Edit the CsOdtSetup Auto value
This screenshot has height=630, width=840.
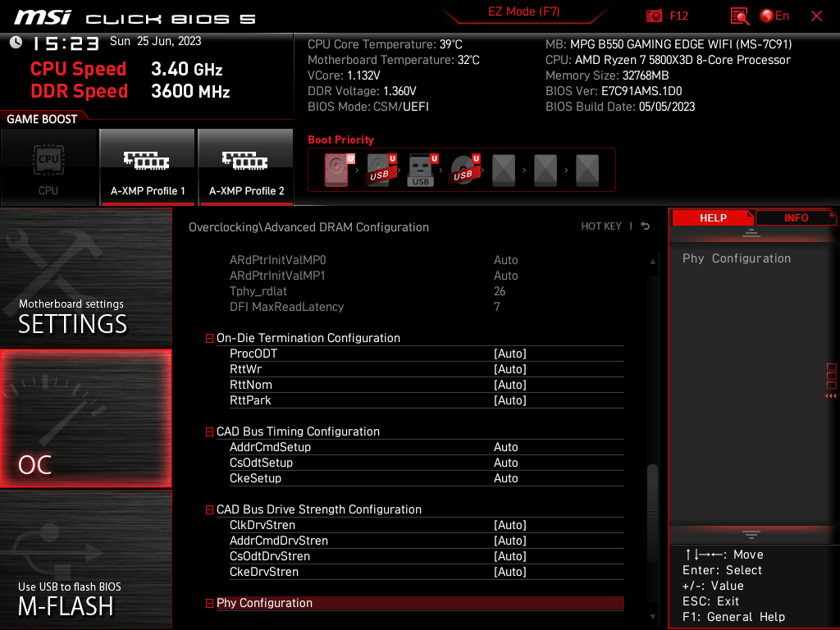(505, 463)
